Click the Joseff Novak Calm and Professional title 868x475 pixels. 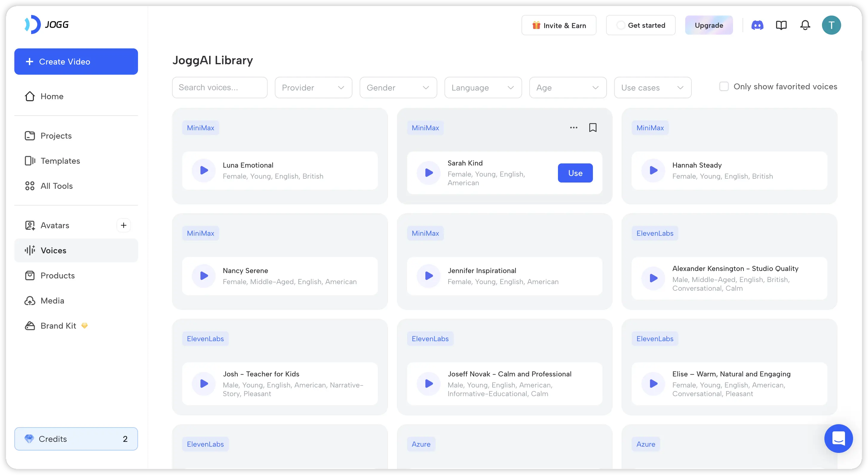pyautogui.click(x=509, y=374)
